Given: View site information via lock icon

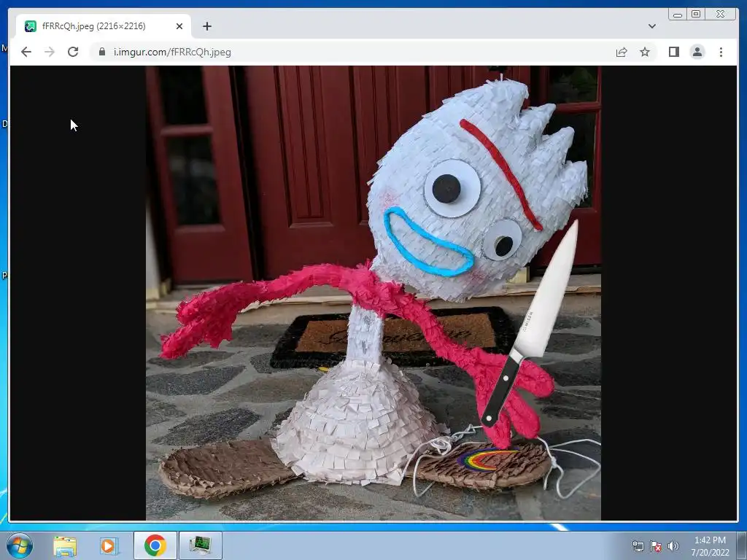Looking at the screenshot, I should tap(102, 52).
